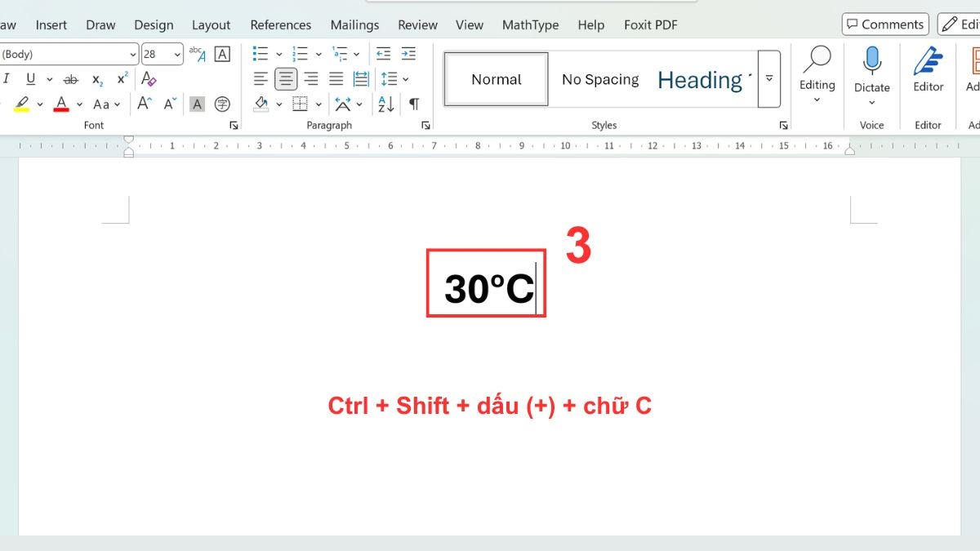This screenshot has width=980, height=551.
Task: Click the Asian layout icon
Action: pyautogui.click(x=343, y=104)
